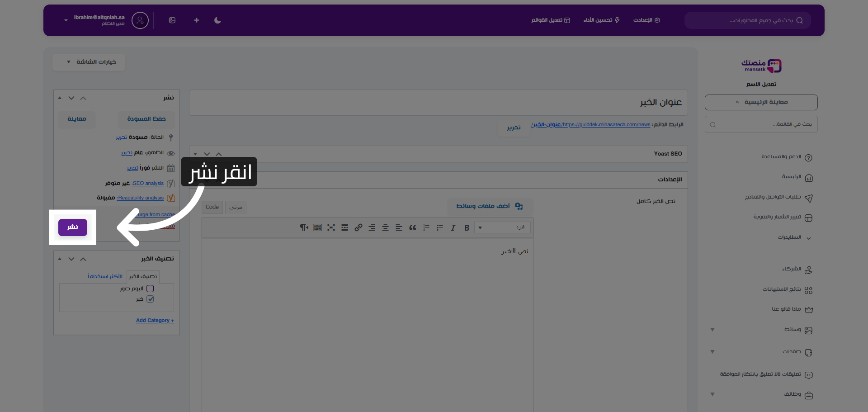
Task: Toggle the Readability analysis status item
Action: tap(140, 198)
